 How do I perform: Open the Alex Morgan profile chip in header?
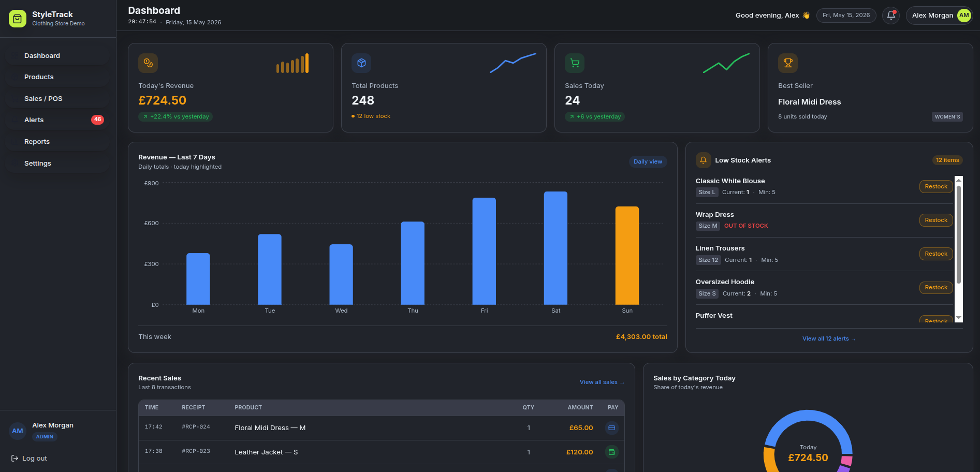pyautogui.click(x=939, y=16)
